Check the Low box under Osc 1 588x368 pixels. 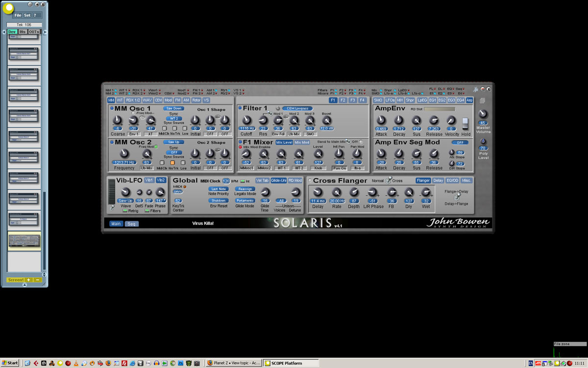[x=184, y=129]
